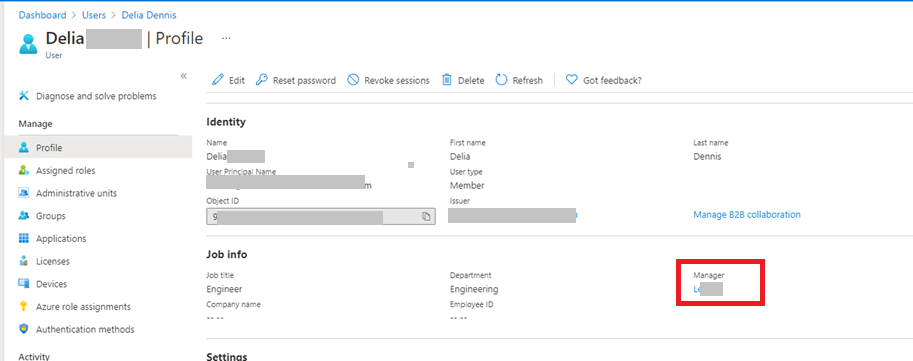
Task: Click the Object ID field
Action: coord(321,217)
